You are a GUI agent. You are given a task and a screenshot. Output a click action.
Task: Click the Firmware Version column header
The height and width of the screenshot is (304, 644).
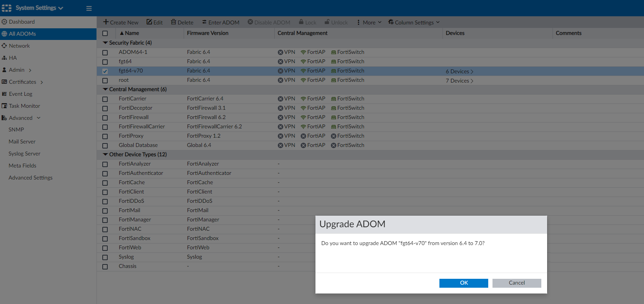click(x=208, y=33)
